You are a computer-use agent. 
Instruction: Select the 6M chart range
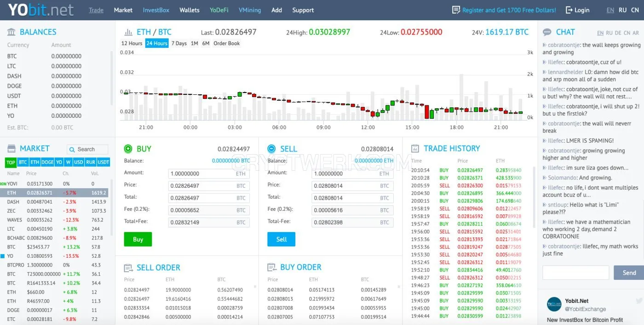(206, 43)
